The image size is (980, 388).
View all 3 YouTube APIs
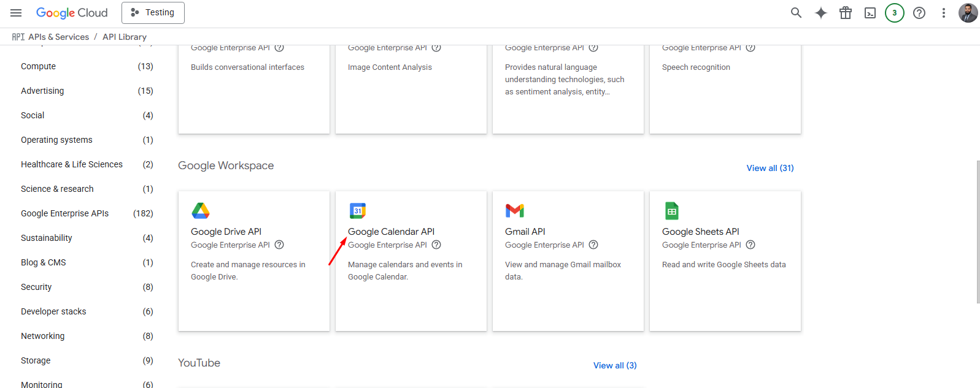click(x=614, y=365)
